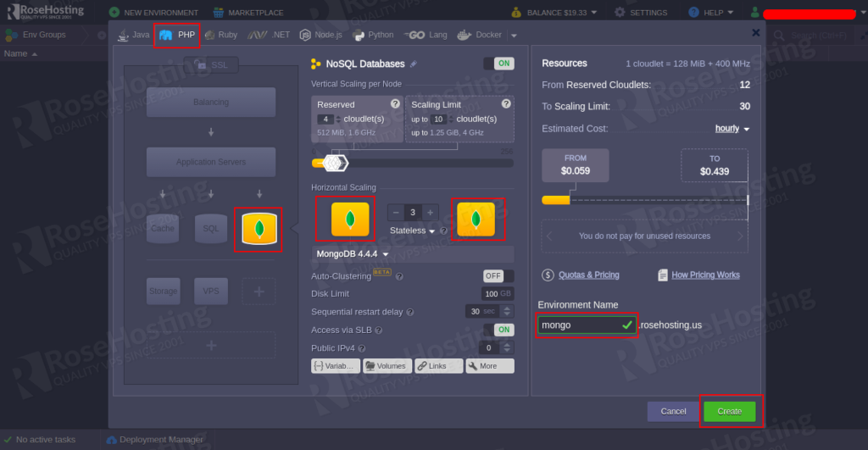Expand the BALANCE $19.33 dropdown
Image resolution: width=868 pixels, height=450 pixels.
[x=554, y=12]
